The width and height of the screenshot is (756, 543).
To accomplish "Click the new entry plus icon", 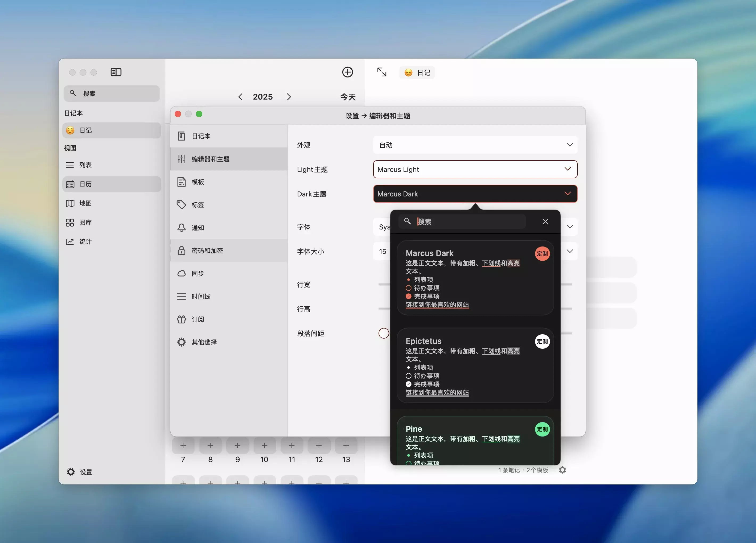I will [347, 72].
